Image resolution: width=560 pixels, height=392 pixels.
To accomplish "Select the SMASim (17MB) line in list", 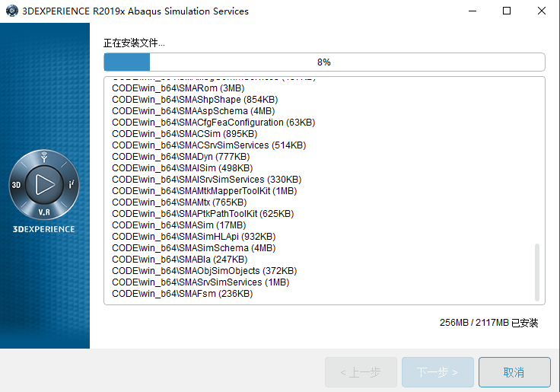I will 178,225.
